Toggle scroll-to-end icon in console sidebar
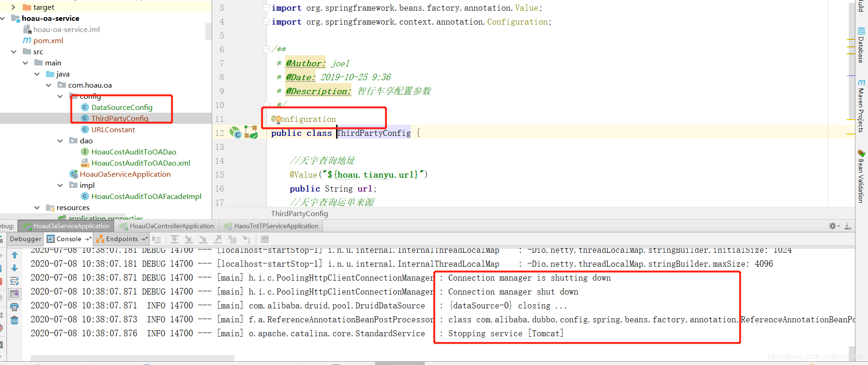 point(14,294)
